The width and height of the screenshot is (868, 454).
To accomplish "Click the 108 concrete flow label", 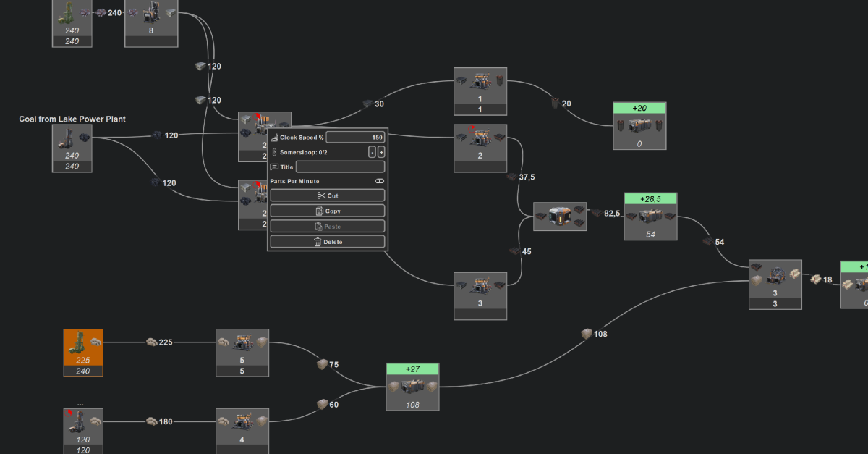I will point(600,334).
